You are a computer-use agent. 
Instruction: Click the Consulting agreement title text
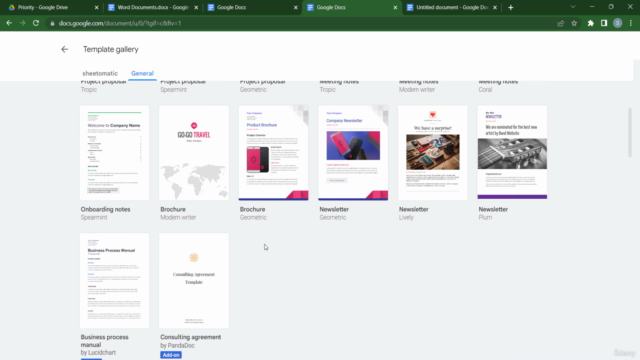click(191, 337)
